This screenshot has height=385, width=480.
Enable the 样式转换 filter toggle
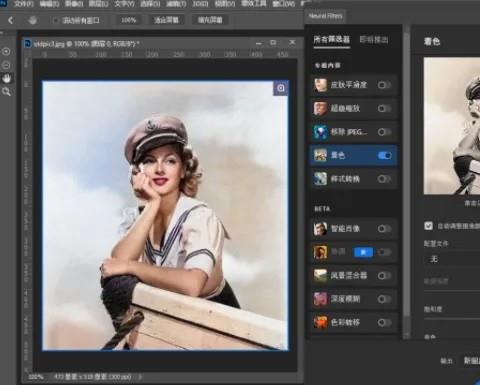(x=384, y=179)
